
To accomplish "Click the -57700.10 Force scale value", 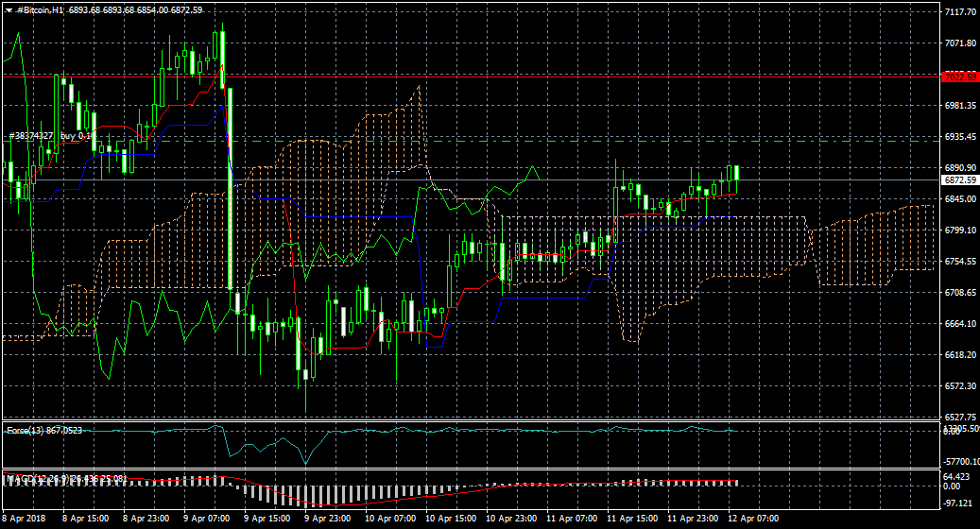I will click(x=959, y=460).
